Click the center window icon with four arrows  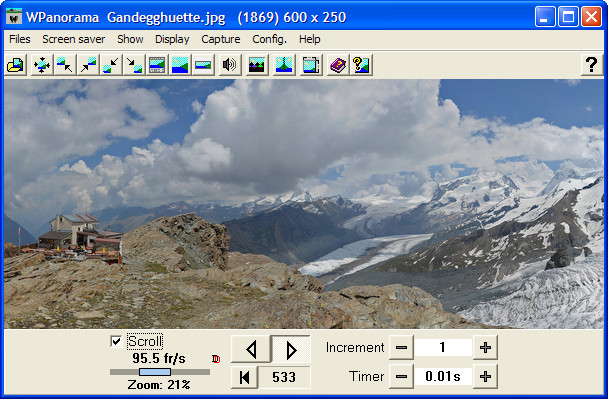tap(42, 65)
